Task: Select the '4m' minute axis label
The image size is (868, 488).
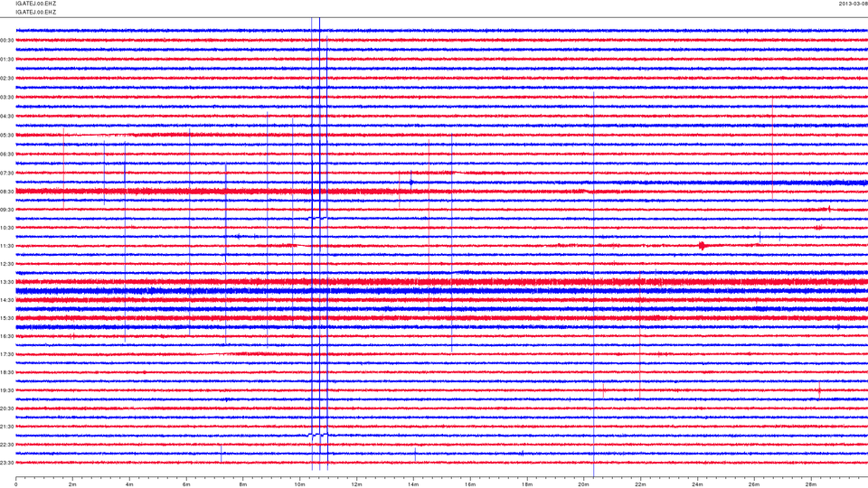Action: (129, 484)
